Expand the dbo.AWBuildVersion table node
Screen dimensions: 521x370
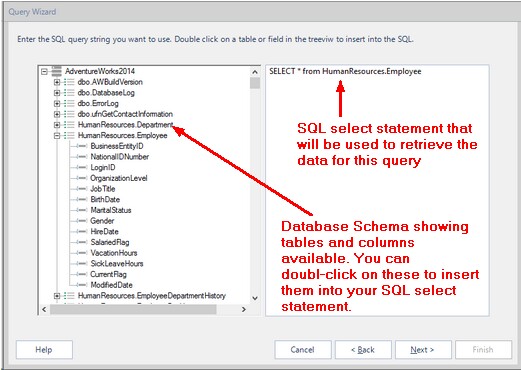tap(57, 82)
